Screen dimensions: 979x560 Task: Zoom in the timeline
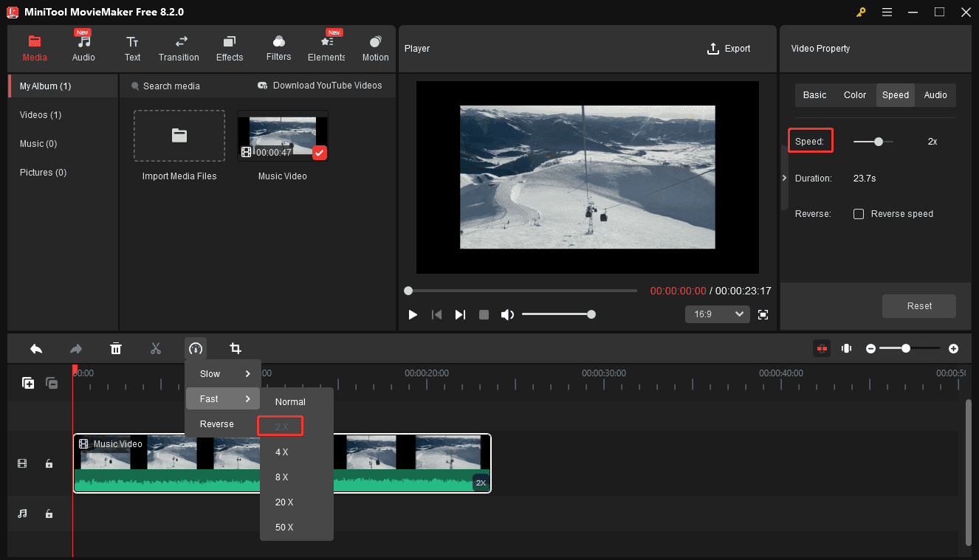(953, 348)
